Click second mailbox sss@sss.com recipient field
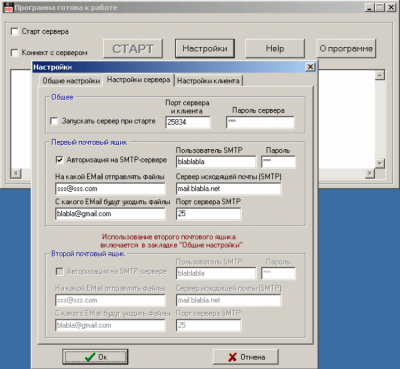 tap(110, 300)
